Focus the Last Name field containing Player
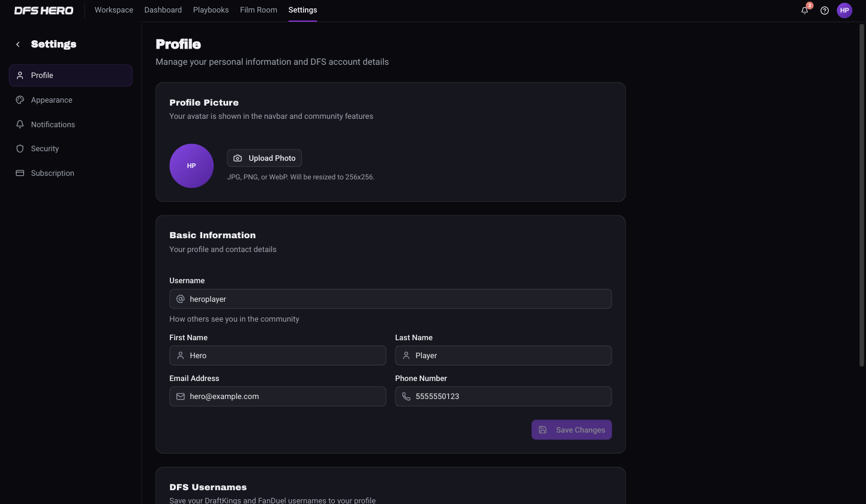Image resolution: width=866 pixels, height=504 pixels. [504, 355]
